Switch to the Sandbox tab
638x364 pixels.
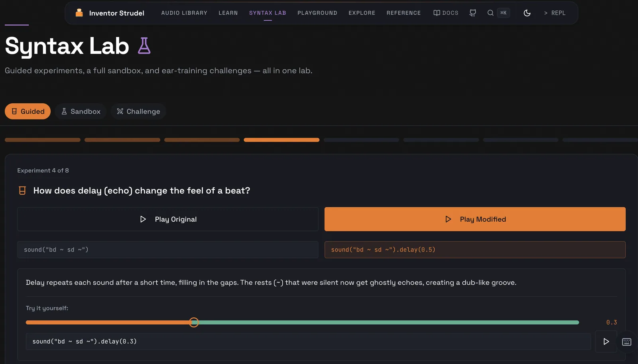pyautogui.click(x=81, y=111)
